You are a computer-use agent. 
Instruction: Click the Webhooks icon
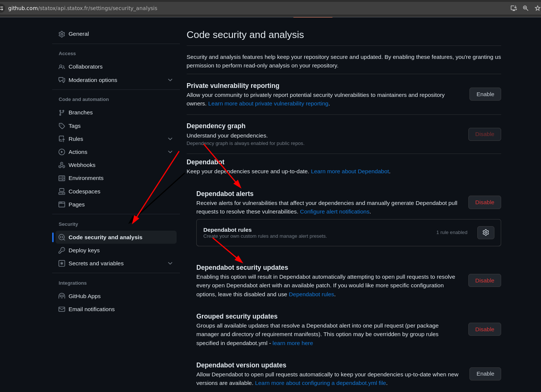click(62, 165)
